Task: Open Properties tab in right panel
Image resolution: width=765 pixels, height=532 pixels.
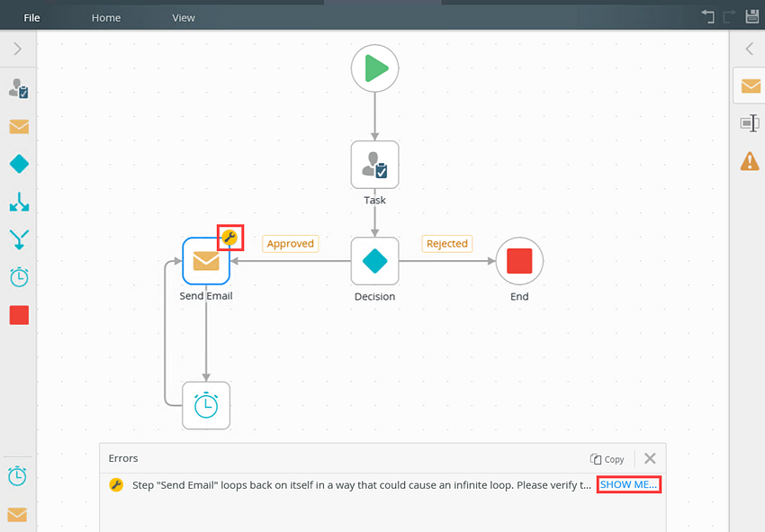Action: 750,123
